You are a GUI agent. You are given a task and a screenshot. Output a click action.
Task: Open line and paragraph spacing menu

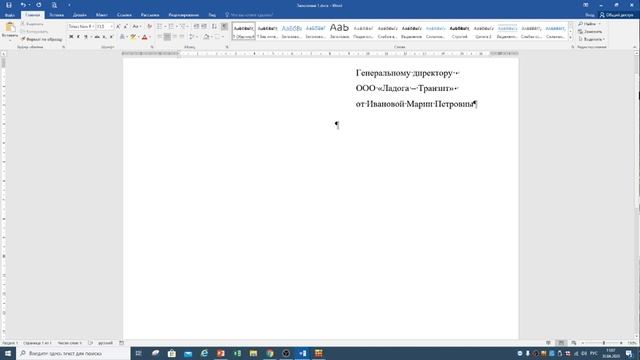tap(193, 37)
